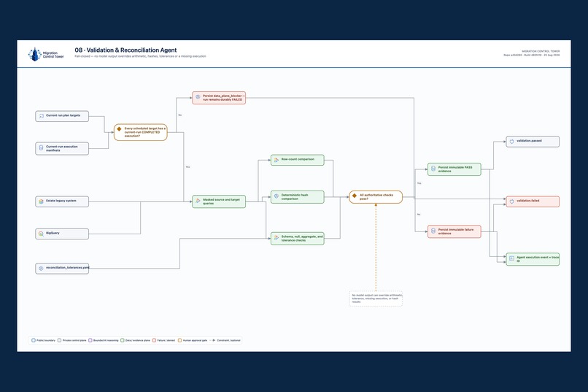Click the 'MIGRATION CONTROL TOWER' header text at right
The image size is (588, 392).
click(541, 51)
